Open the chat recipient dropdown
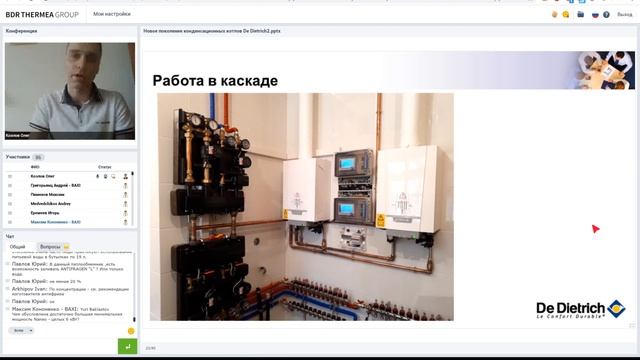This screenshot has height=360, width=640. click(x=21, y=331)
